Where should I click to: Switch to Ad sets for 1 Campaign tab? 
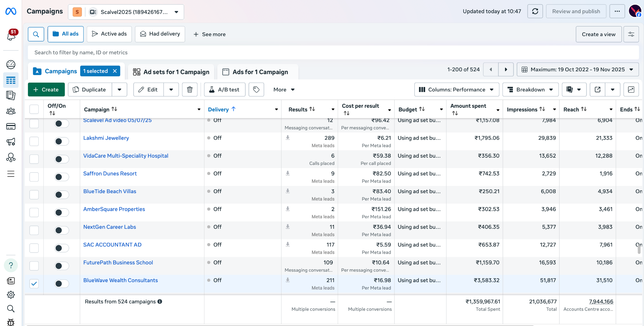tap(171, 72)
